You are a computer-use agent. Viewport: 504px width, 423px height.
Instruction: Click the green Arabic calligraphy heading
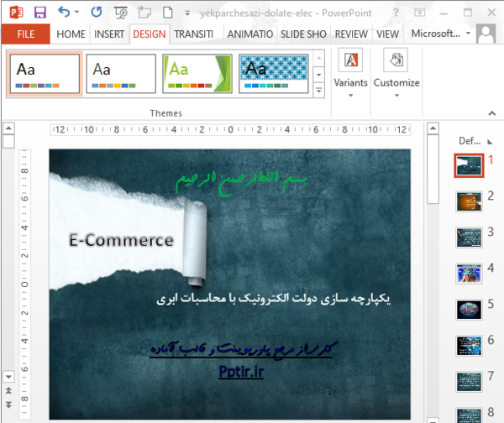(242, 182)
